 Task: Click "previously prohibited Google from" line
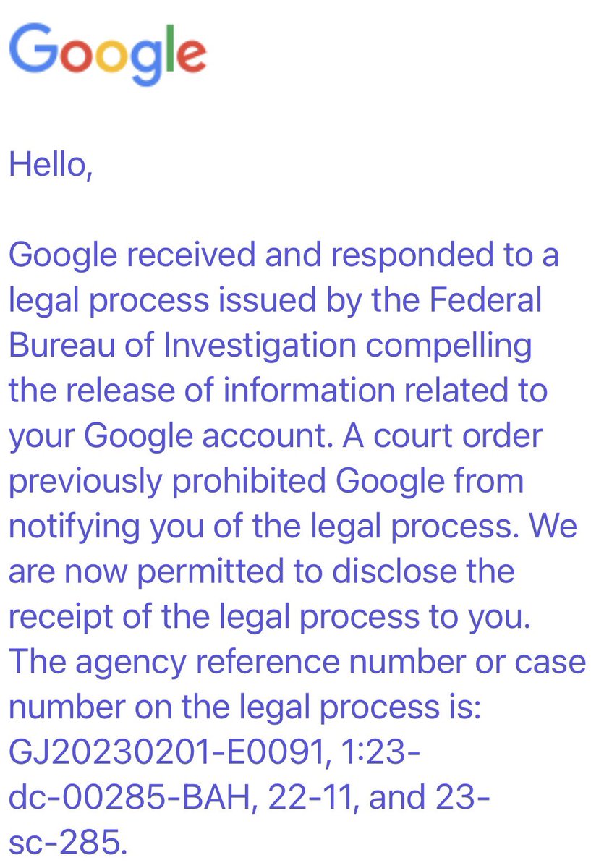[265, 480]
